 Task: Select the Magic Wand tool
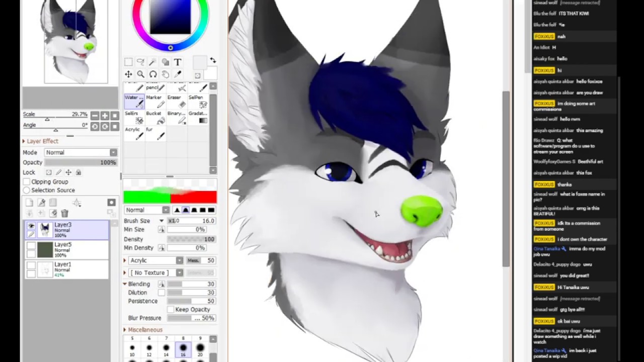[x=153, y=62]
